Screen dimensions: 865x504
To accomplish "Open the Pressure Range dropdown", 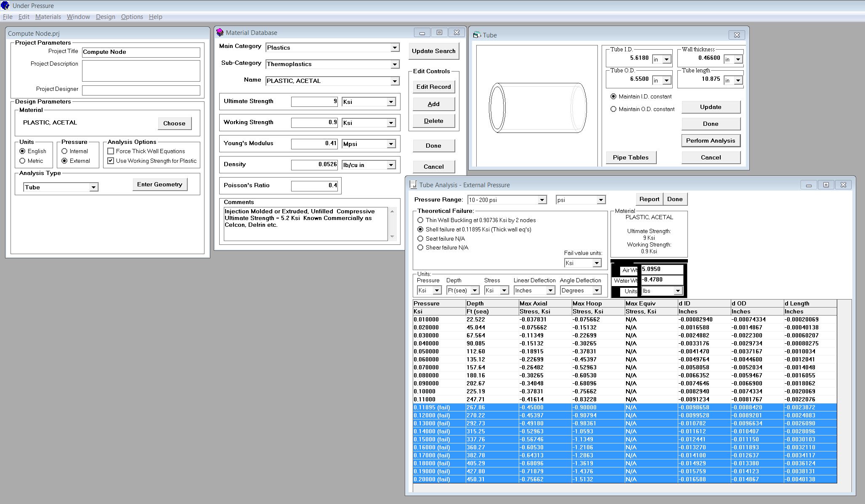I will click(542, 200).
